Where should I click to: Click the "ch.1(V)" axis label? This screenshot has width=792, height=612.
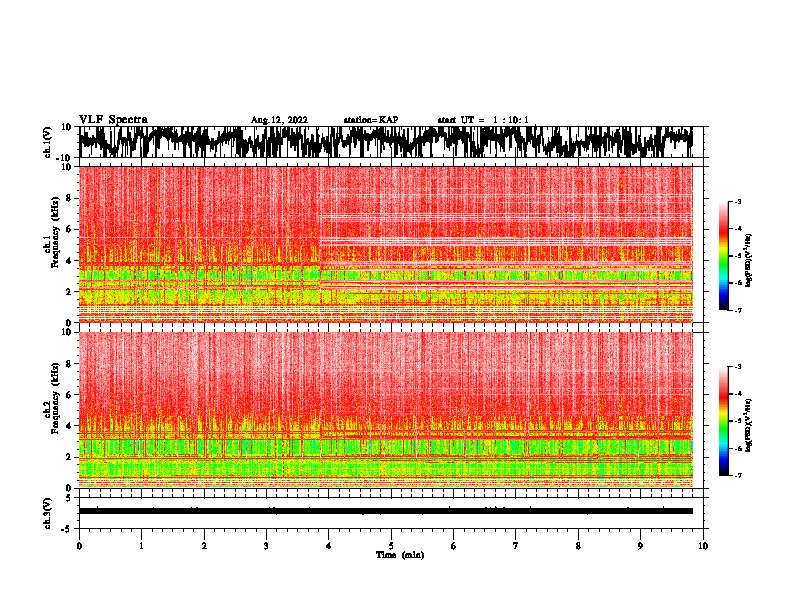tap(48, 142)
